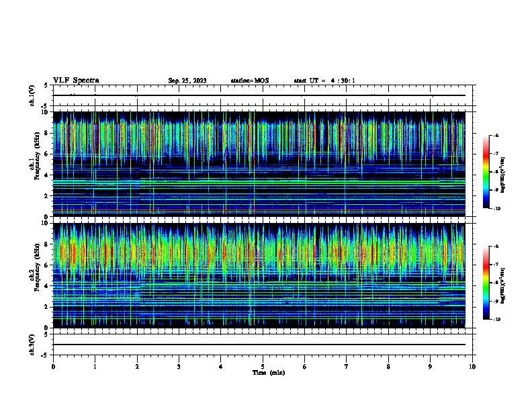Image resolution: width=532 pixels, height=411 pixels.
Task: Click the "VLF Spectra" plot title
Action: coord(77,81)
